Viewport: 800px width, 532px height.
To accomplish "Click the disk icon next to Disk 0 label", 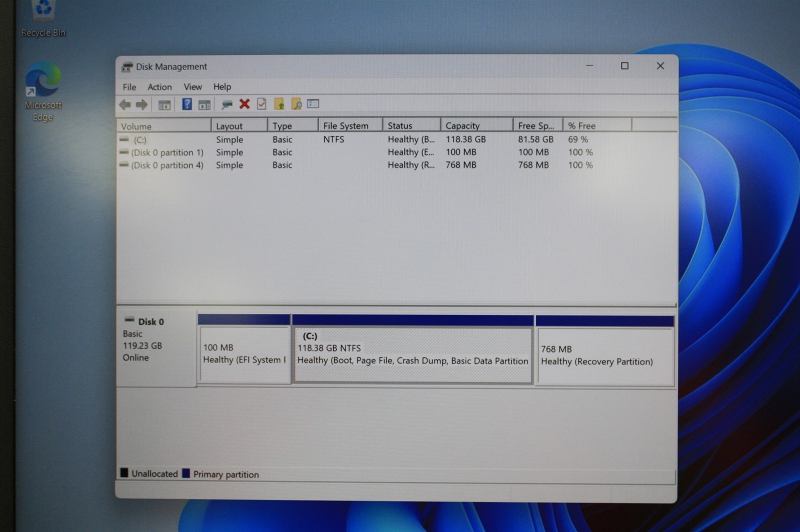I will click(130, 320).
